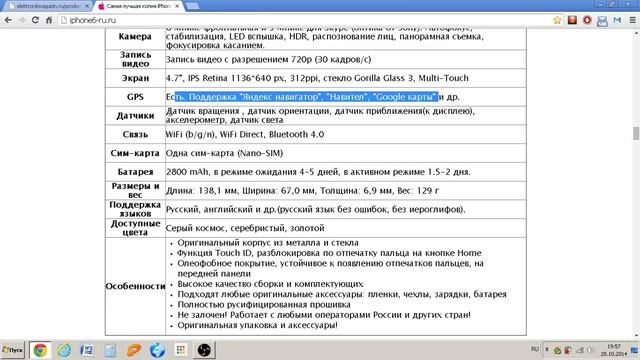Click the scrollbar up arrow
The height and width of the screenshot is (360, 640).
pyautogui.click(x=636, y=33)
